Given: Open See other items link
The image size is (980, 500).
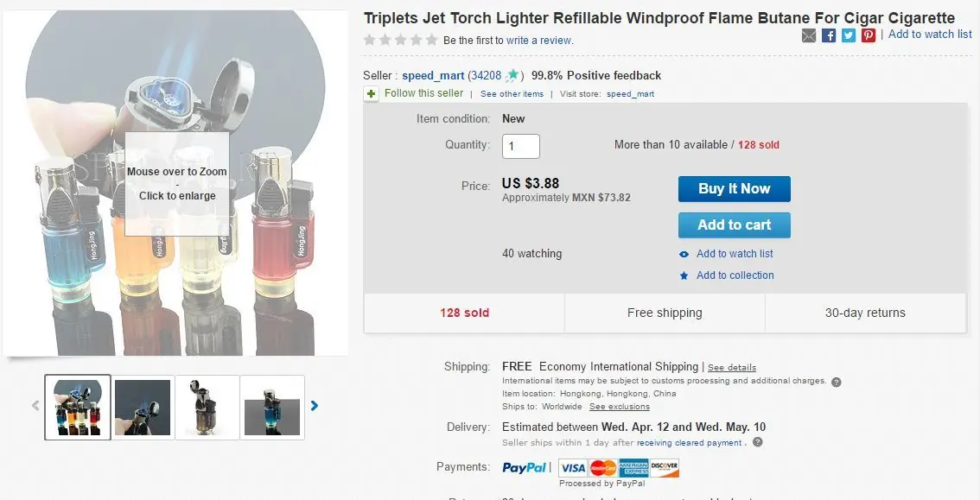Looking at the screenshot, I should pos(512,94).
